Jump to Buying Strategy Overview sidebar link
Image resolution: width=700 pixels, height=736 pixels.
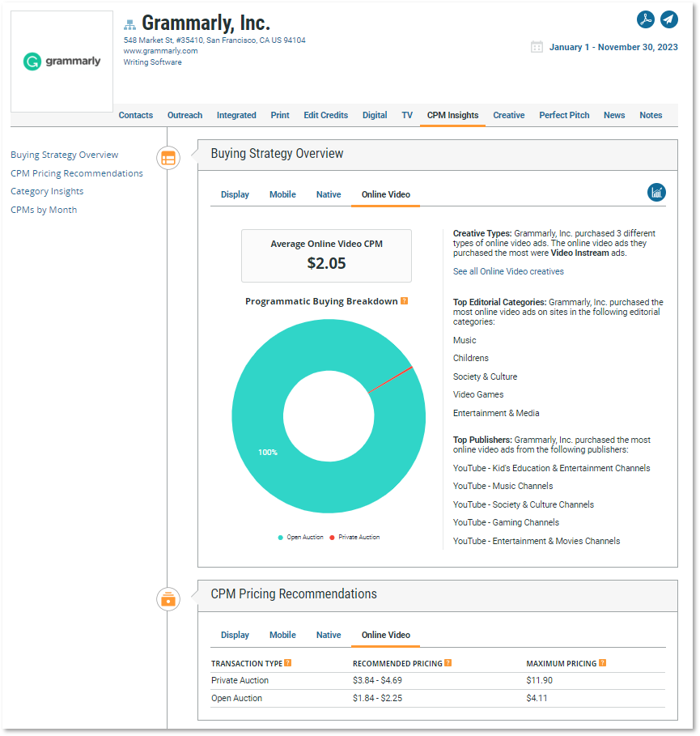(64, 155)
